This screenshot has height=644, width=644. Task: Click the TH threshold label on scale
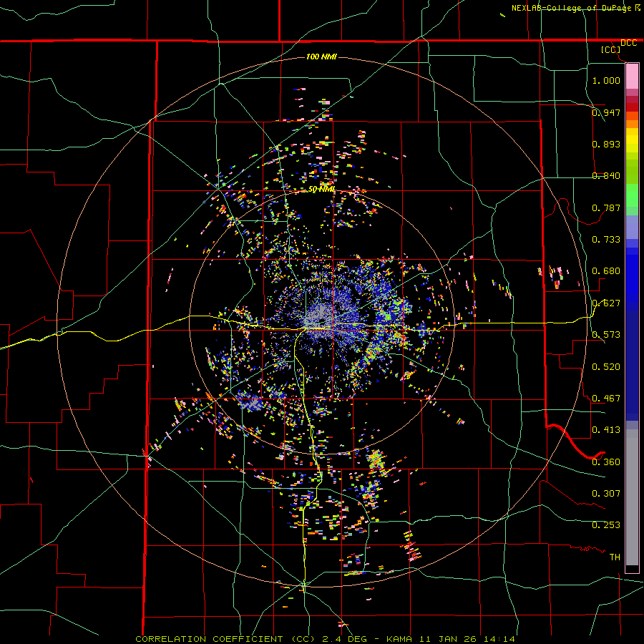(x=615, y=557)
